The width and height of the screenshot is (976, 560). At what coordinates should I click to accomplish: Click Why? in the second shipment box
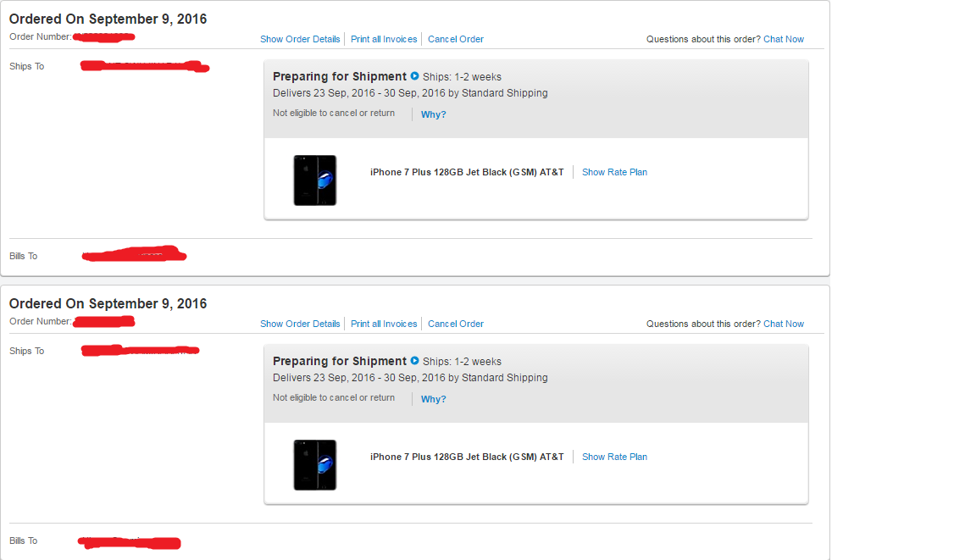433,399
